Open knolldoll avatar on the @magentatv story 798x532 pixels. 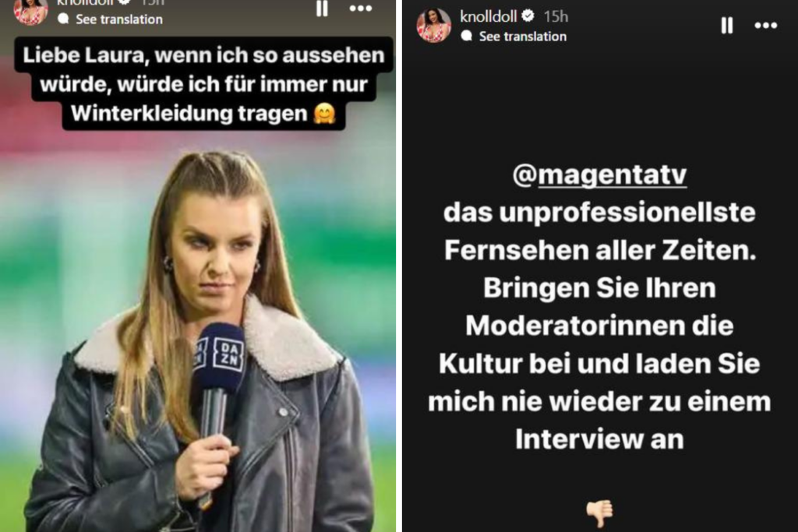(x=433, y=26)
